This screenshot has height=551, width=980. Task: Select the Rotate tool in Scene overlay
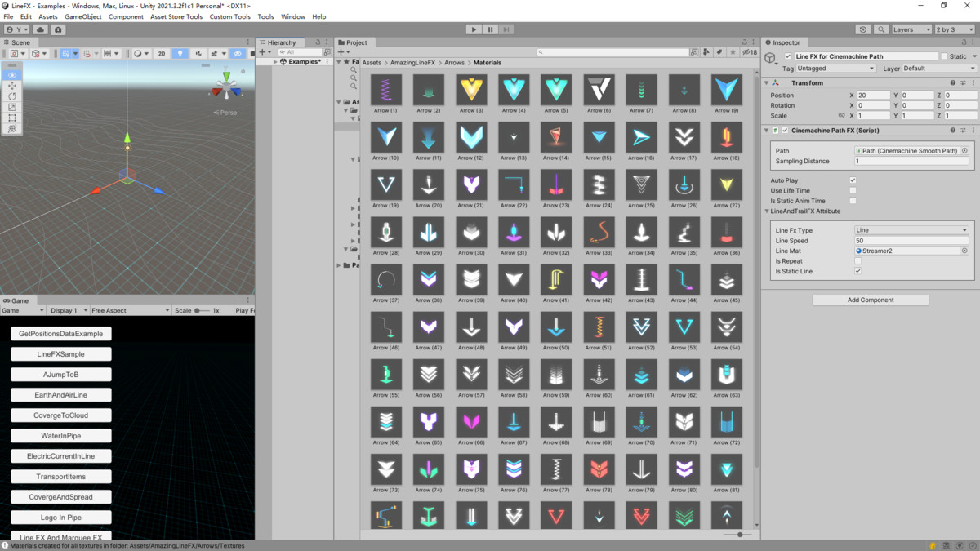pyautogui.click(x=12, y=96)
